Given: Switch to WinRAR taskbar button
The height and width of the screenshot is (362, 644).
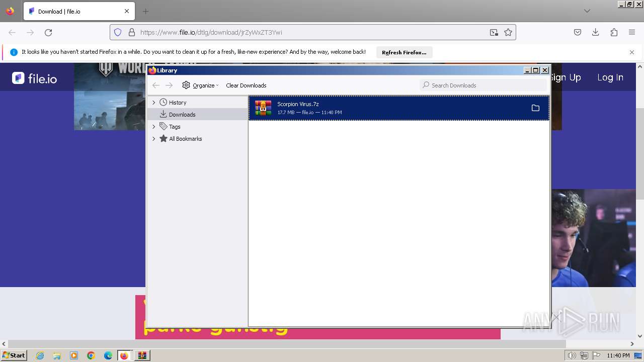Looking at the screenshot, I should pos(142,355).
